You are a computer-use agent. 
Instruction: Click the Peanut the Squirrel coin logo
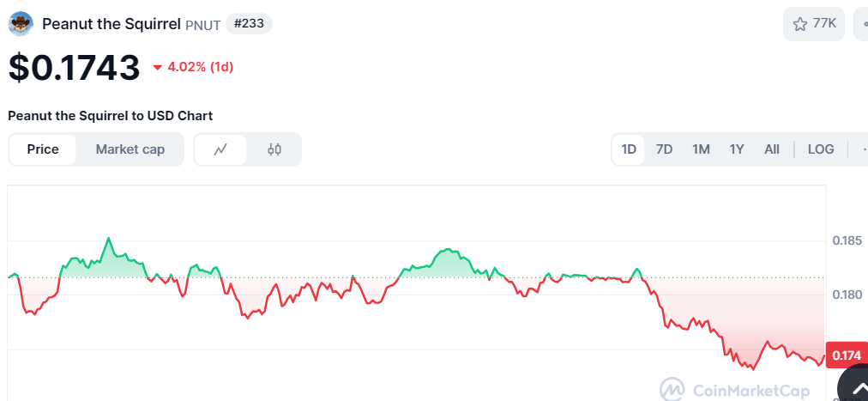(21, 24)
